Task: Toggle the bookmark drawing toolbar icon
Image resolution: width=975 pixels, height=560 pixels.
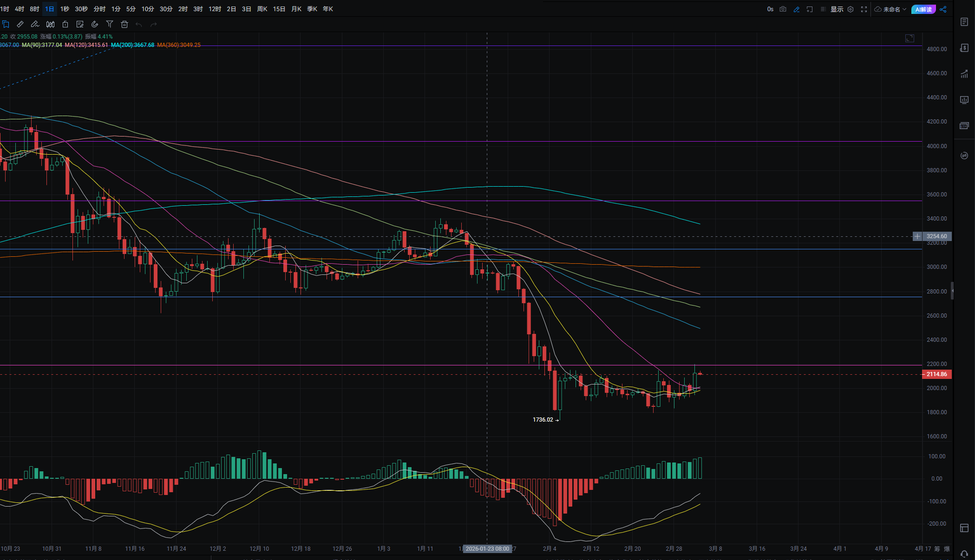Action: click(6, 24)
